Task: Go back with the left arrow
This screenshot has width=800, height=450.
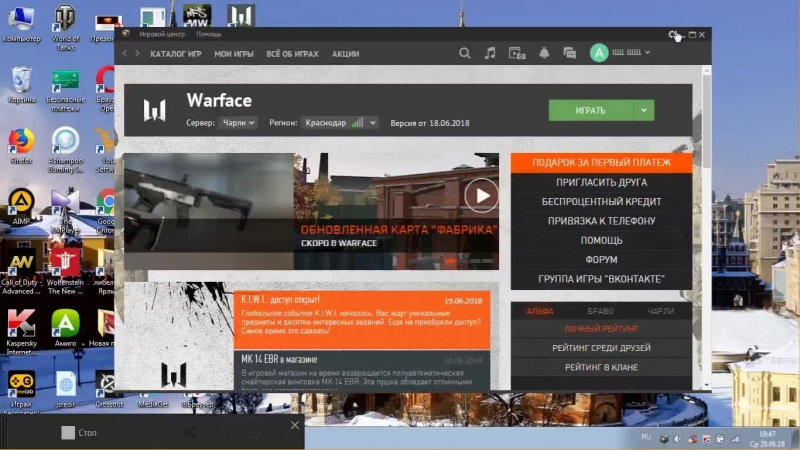Action: click(x=124, y=53)
